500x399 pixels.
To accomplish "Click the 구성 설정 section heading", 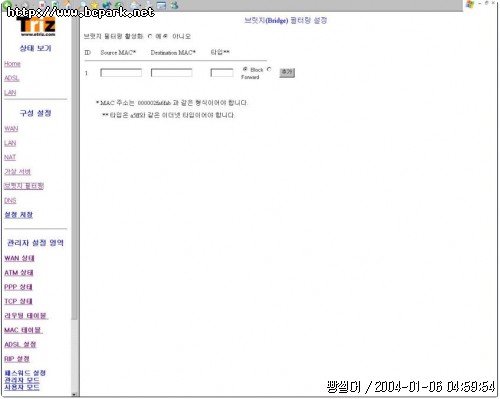I will [x=35, y=113].
